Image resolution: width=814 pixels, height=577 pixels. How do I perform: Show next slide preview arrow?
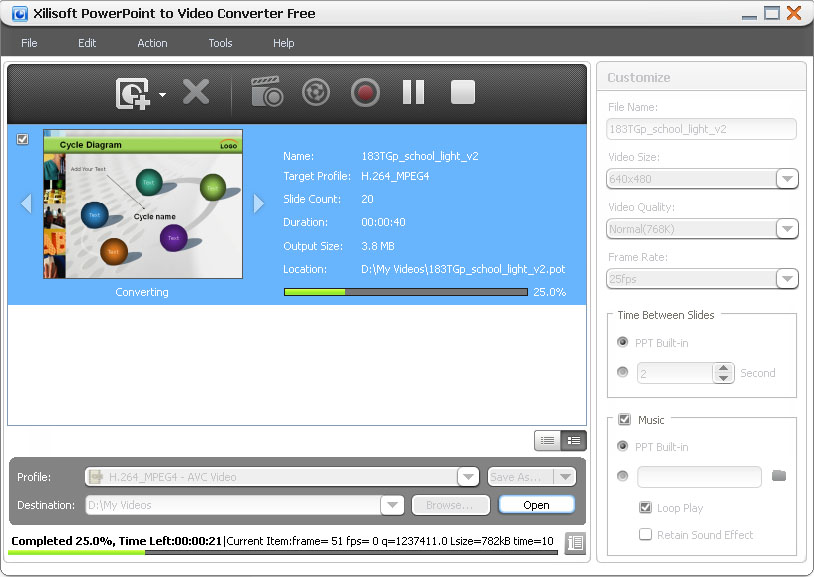pos(258,203)
